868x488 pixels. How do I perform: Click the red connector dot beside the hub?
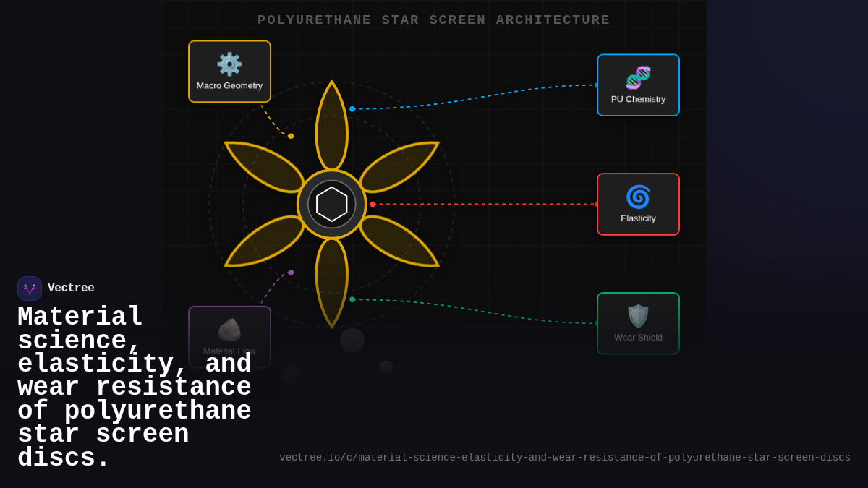click(373, 204)
